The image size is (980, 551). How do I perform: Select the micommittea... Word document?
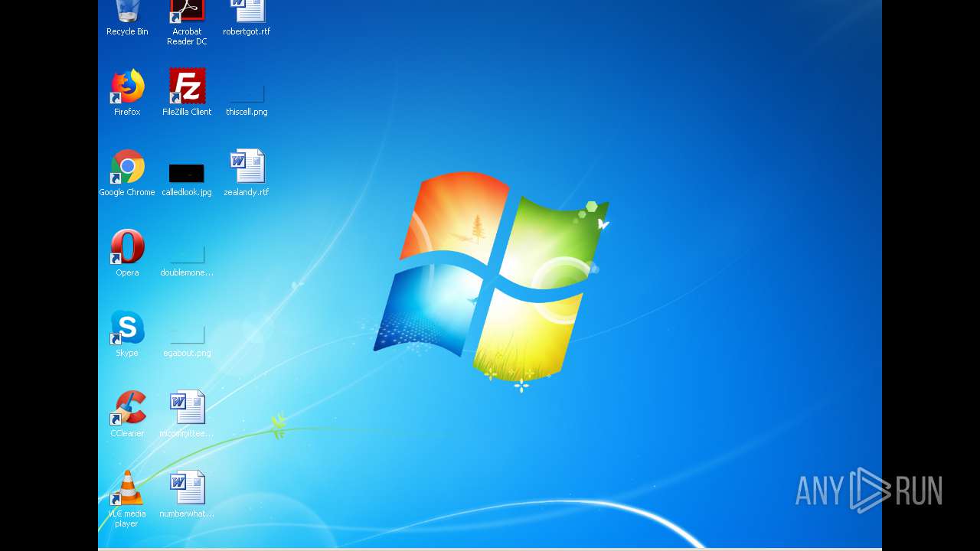[187, 408]
